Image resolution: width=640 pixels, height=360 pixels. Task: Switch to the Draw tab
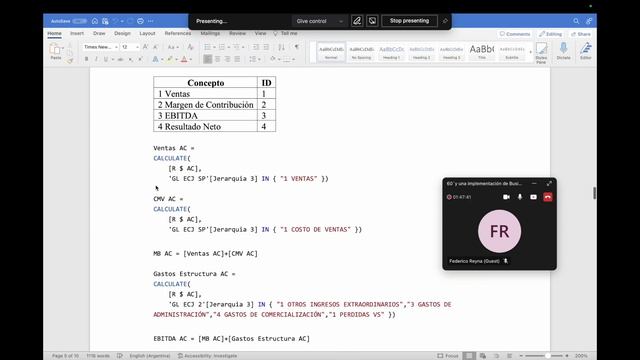99,33
